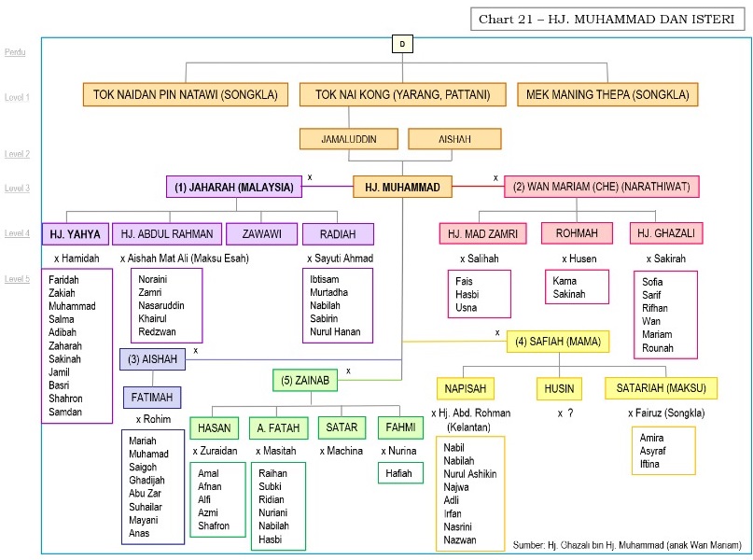Click the (4) SAFIAH (MAMA) yellow box
The height and width of the screenshot is (560, 753).
(x=558, y=342)
